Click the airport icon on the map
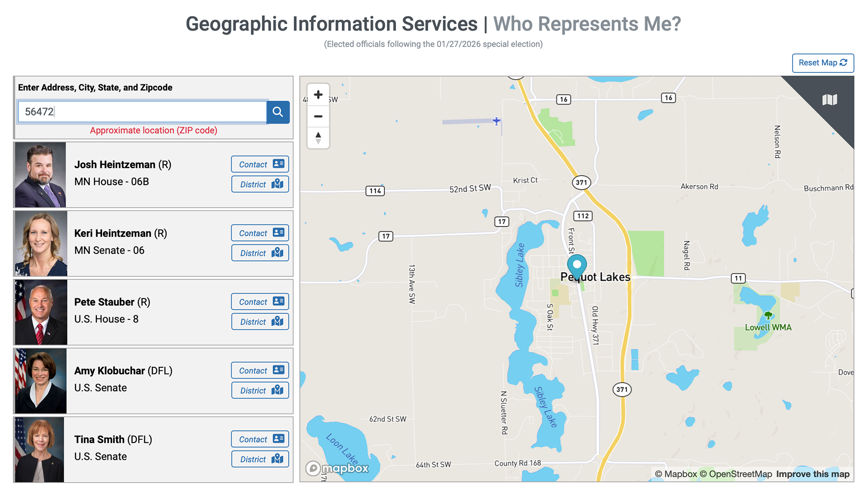The image size is (868, 487). 496,121
